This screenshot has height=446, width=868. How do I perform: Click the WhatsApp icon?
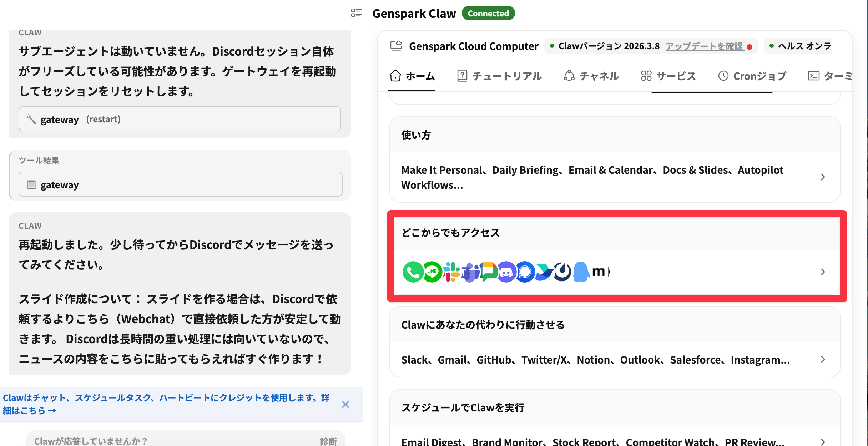pyautogui.click(x=413, y=272)
